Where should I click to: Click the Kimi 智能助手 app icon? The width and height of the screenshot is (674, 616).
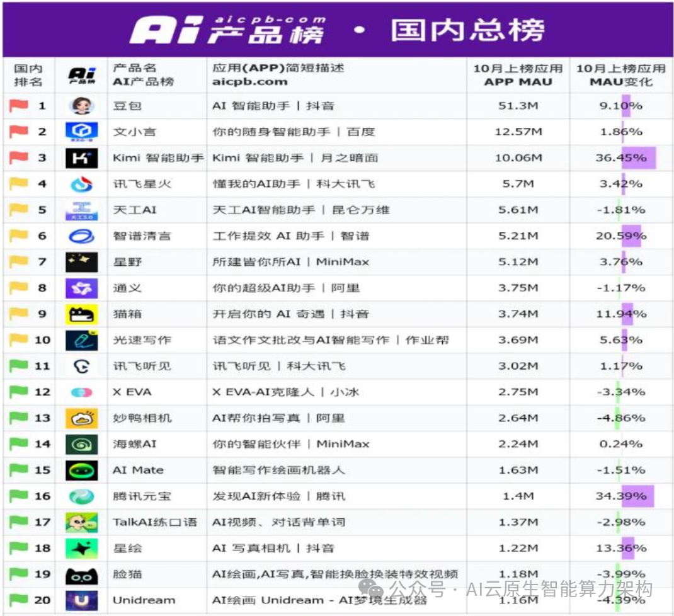[x=82, y=157]
